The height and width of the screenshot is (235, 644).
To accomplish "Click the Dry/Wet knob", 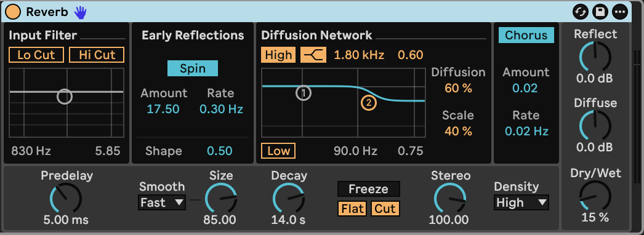I will click(595, 196).
